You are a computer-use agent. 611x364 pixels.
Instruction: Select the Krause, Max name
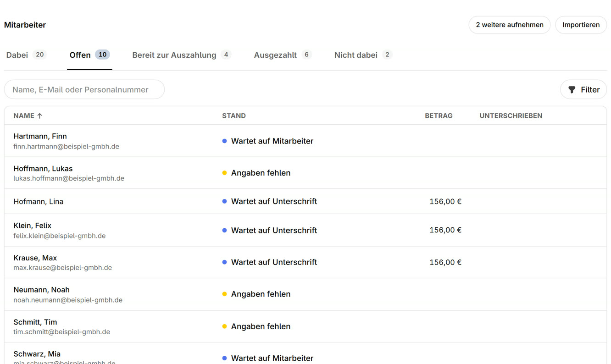pos(35,258)
